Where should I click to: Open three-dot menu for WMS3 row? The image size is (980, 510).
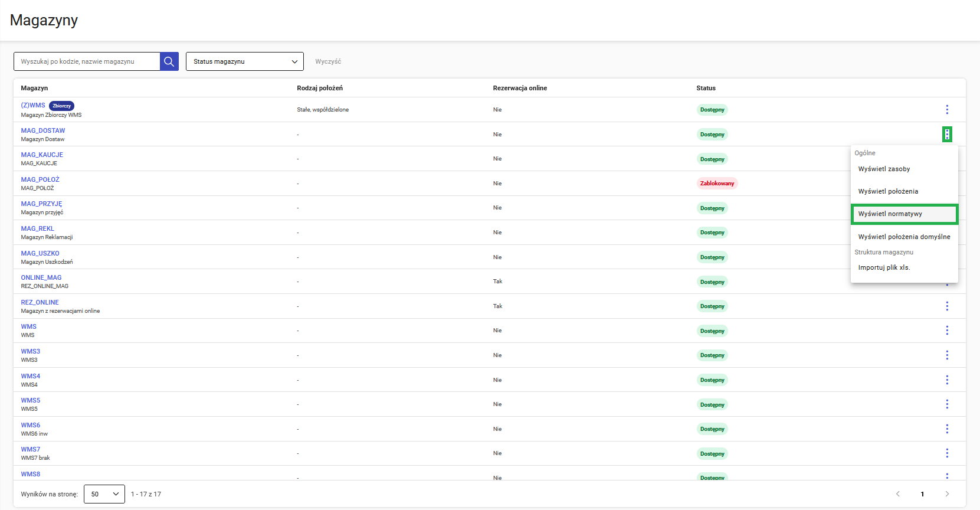tap(947, 355)
